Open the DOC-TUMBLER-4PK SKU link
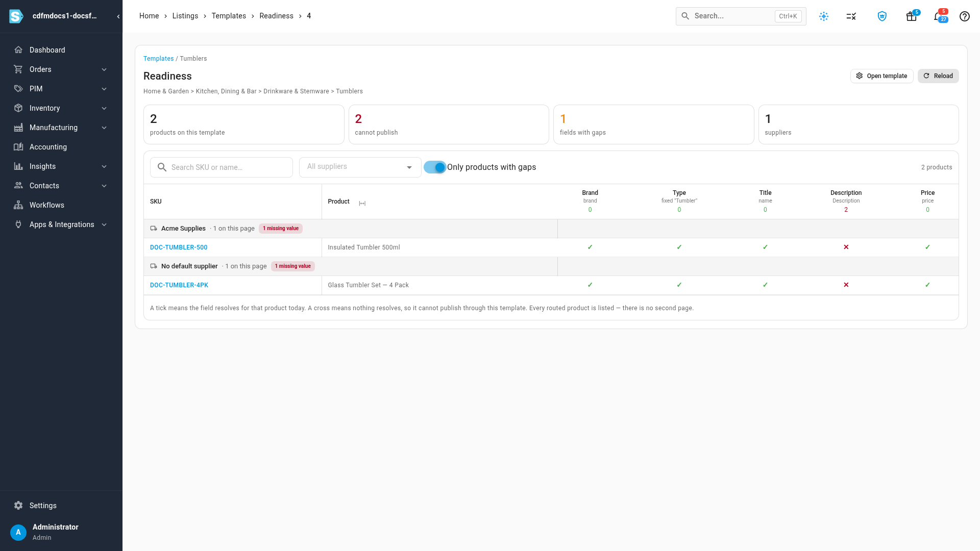 coord(179,285)
